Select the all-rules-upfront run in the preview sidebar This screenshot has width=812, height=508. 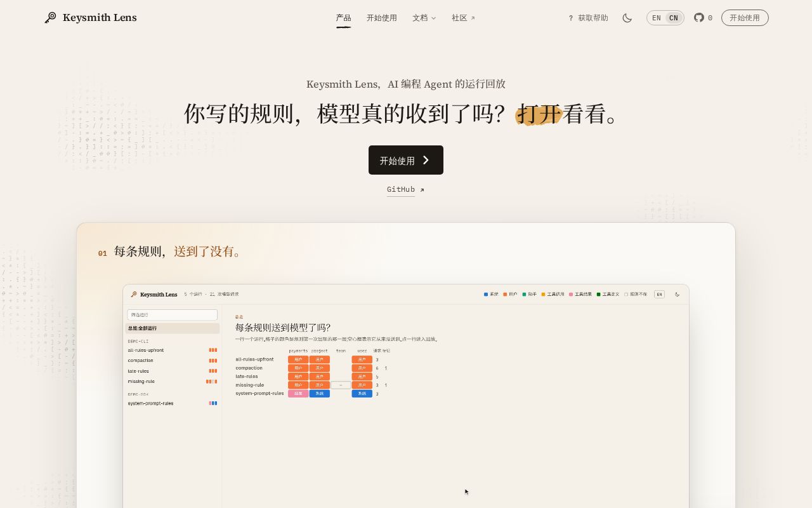click(173, 350)
